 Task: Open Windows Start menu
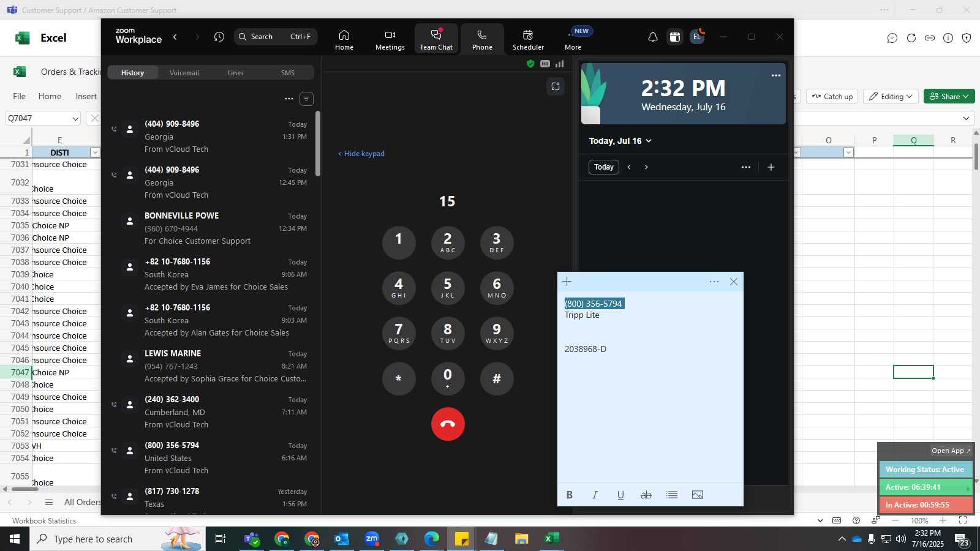pyautogui.click(x=15, y=539)
